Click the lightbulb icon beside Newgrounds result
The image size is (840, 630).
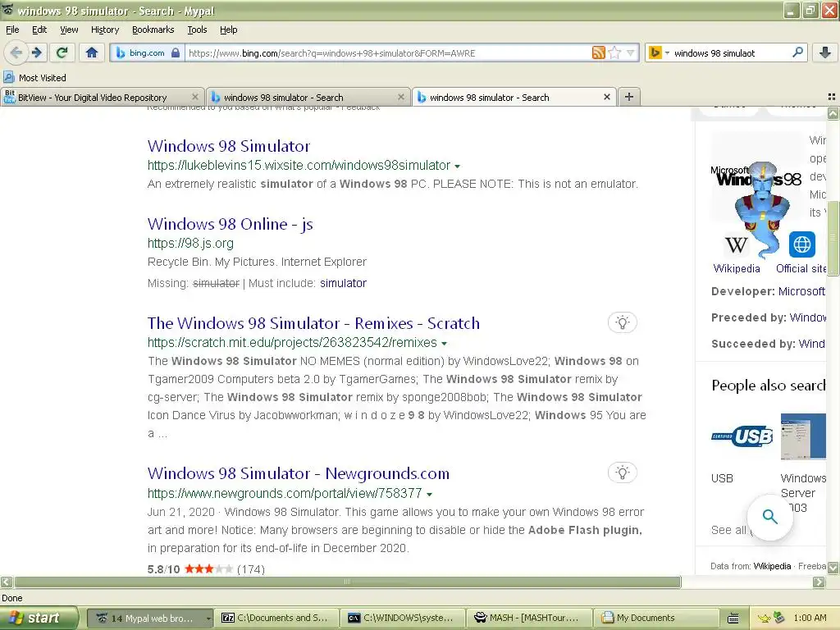click(x=622, y=472)
